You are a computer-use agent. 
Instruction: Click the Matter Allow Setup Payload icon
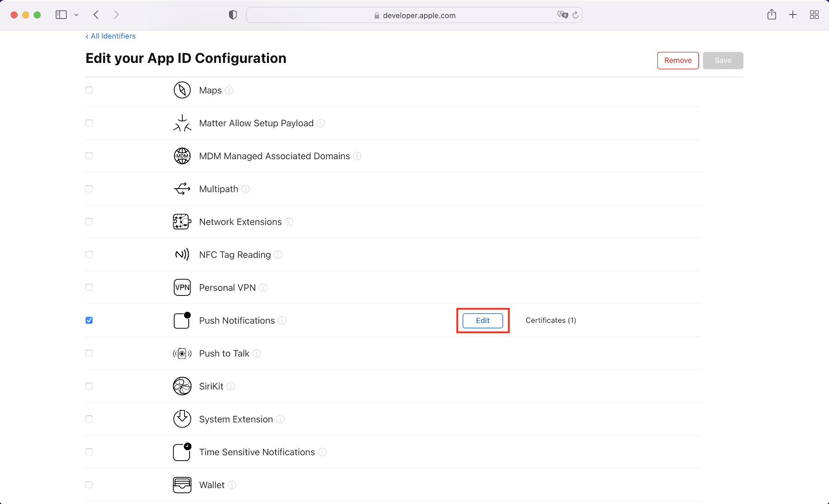coord(182,123)
